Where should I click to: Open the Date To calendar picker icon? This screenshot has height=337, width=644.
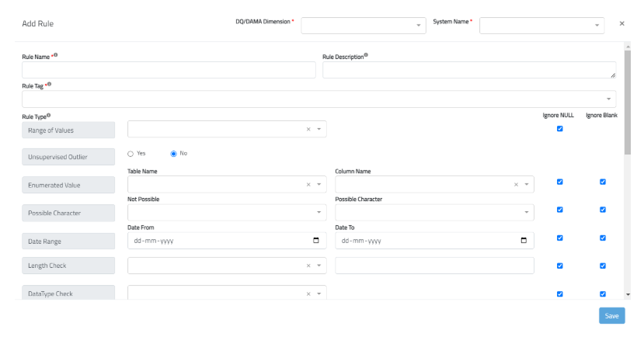[523, 241]
